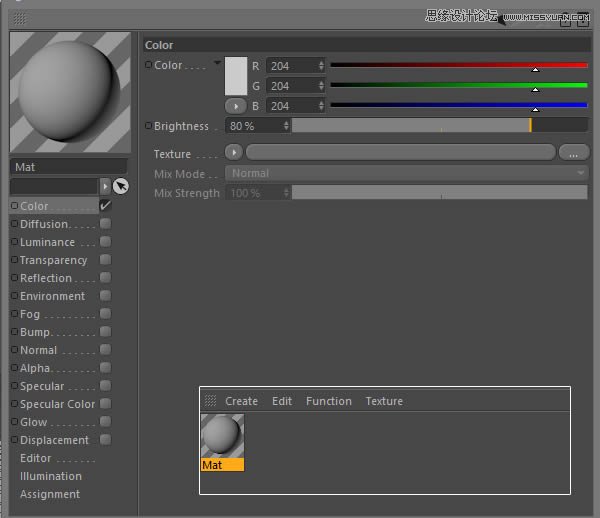Image resolution: width=600 pixels, height=518 pixels.
Task: Open the Assignment settings page
Action: pos(50,494)
